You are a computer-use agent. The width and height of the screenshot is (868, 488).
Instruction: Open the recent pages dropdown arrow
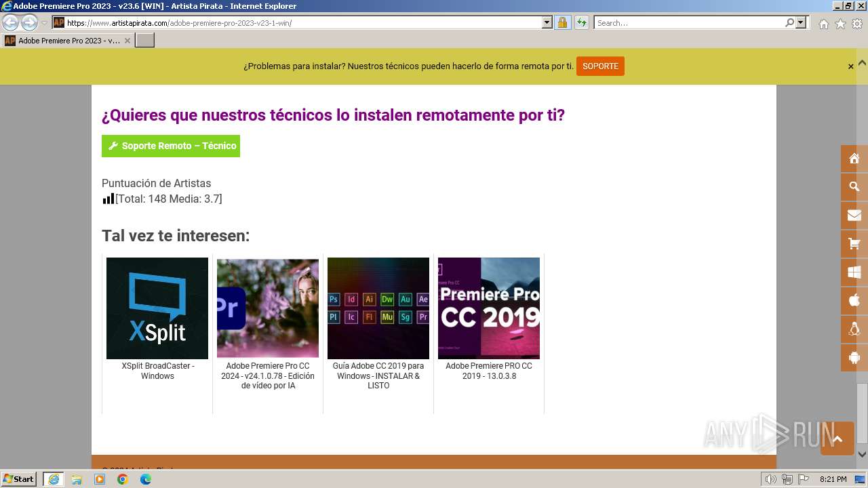45,23
